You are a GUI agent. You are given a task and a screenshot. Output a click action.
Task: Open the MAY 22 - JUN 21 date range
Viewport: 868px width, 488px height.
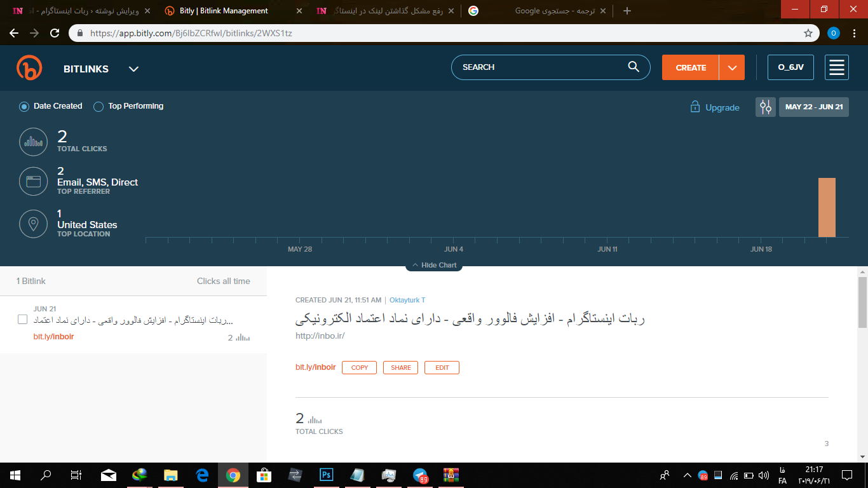(x=814, y=107)
